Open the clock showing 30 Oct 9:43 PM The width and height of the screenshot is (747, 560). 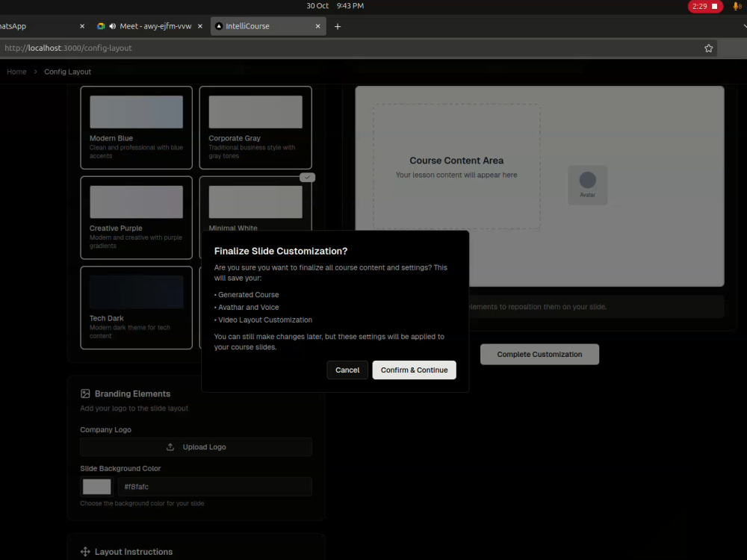click(x=335, y=6)
